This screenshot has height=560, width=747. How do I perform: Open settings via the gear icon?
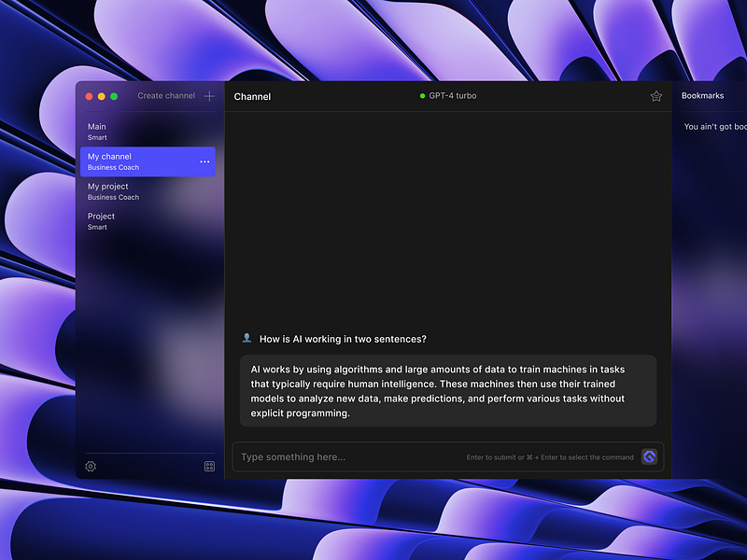91,466
